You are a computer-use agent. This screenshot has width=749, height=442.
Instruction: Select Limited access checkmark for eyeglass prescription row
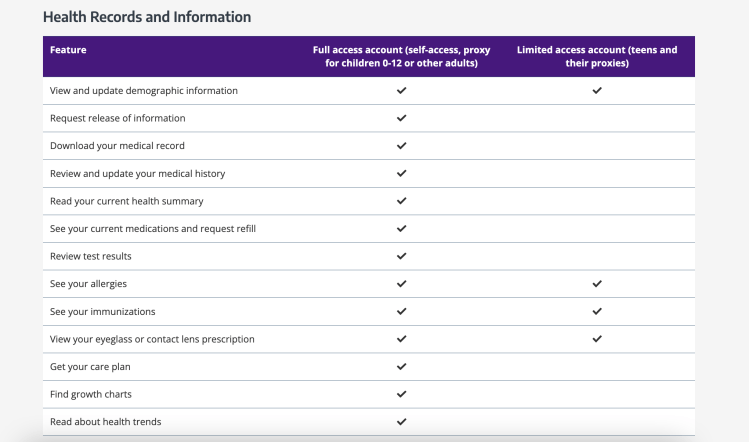pyautogui.click(x=597, y=339)
